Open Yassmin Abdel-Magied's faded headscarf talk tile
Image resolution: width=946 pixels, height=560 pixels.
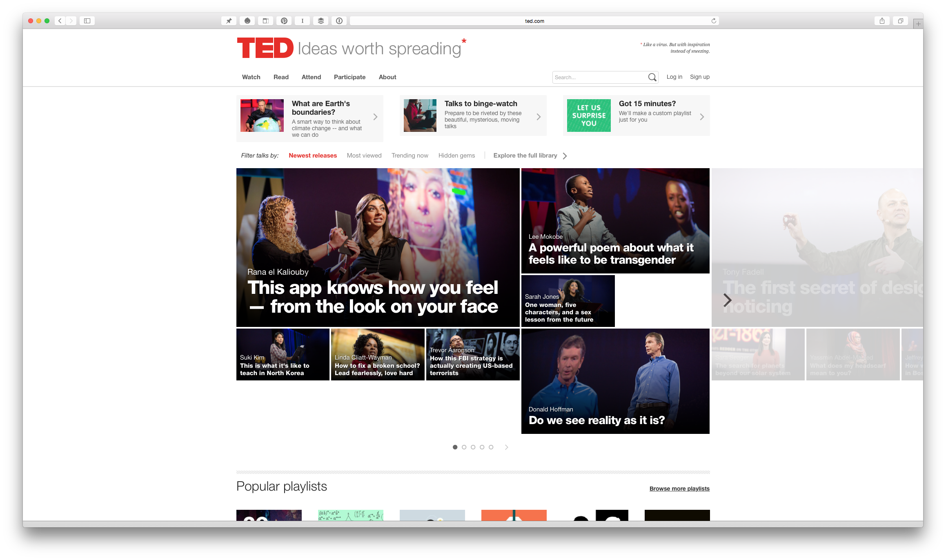[853, 354]
